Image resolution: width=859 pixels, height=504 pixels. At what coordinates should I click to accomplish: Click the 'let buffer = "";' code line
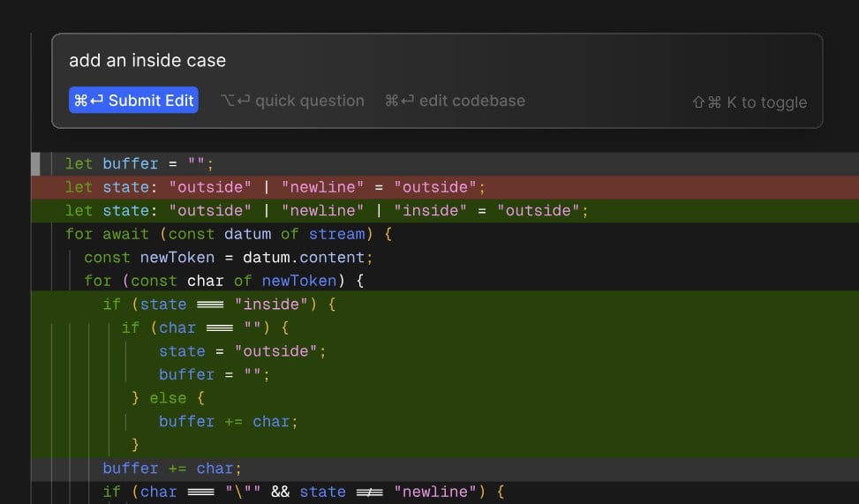click(139, 164)
